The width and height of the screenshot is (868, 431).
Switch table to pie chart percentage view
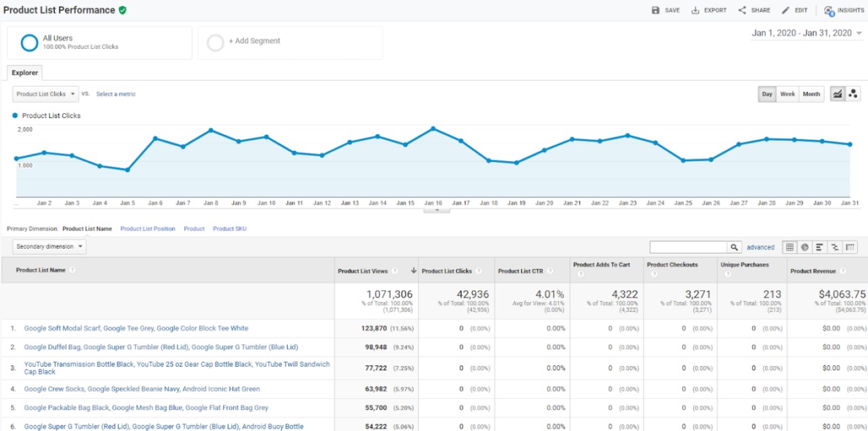point(804,247)
